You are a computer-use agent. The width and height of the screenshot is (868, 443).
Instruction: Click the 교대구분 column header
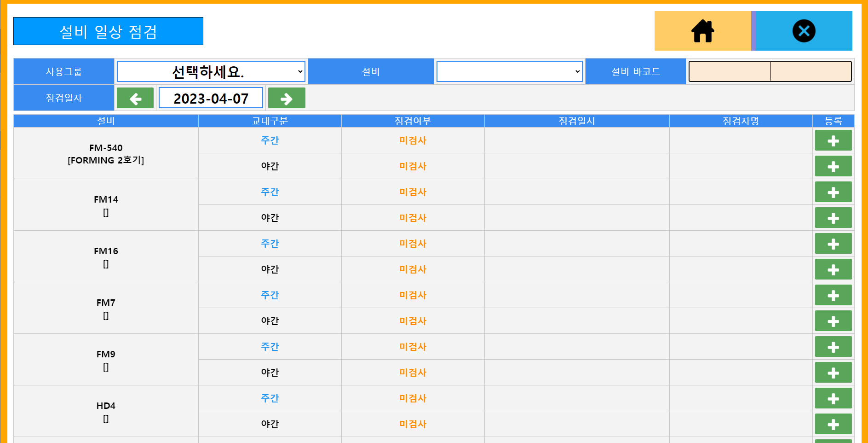click(270, 121)
